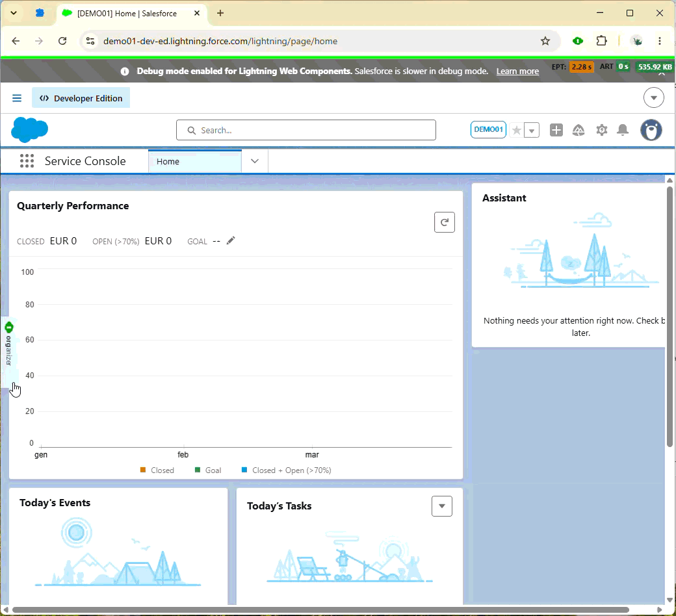Click the Salesforce cloud logo
Viewport: 676px width, 616px height.
tap(29, 129)
